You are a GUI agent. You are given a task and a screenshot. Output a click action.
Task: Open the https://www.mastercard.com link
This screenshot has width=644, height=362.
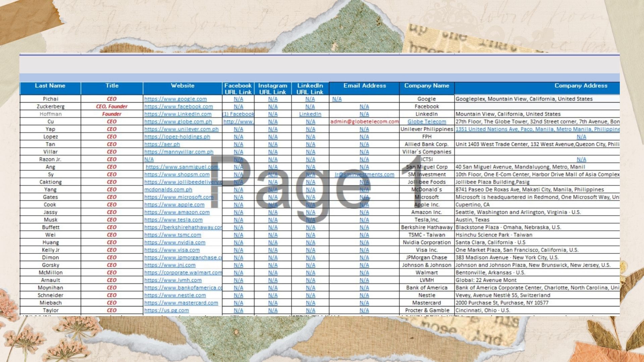[181, 303]
